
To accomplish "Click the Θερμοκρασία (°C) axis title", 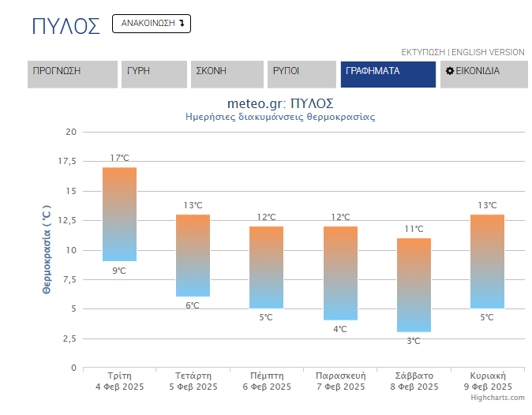I will (x=47, y=249).
